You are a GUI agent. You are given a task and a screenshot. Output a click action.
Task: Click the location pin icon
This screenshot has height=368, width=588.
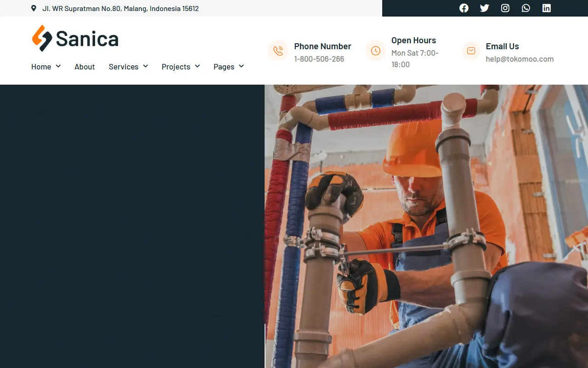tap(34, 8)
